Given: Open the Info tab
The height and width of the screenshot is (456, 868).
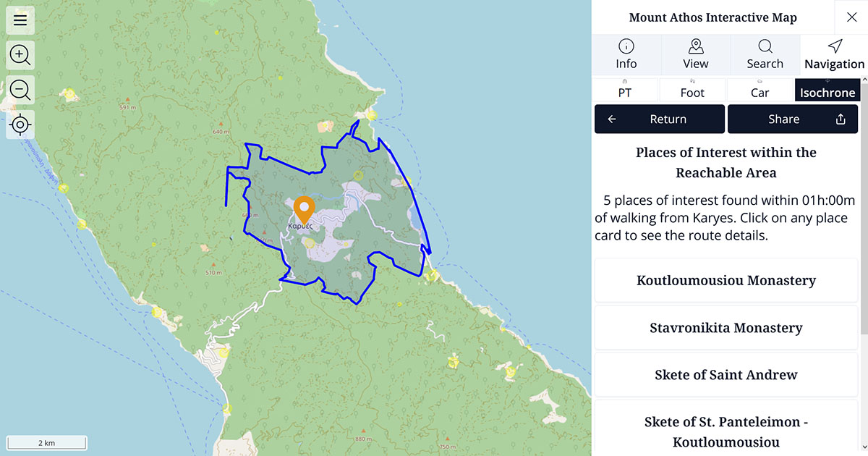Looking at the screenshot, I should pos(626,55).
